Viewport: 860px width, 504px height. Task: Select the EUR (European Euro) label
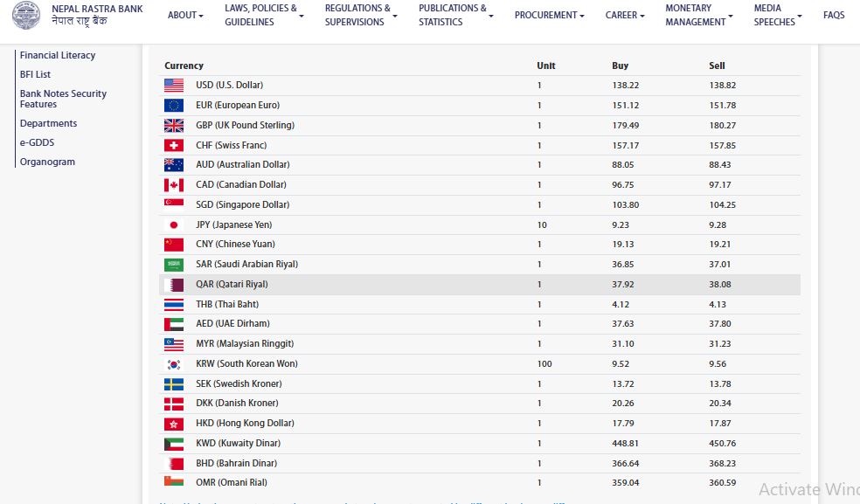coord(238,106)
